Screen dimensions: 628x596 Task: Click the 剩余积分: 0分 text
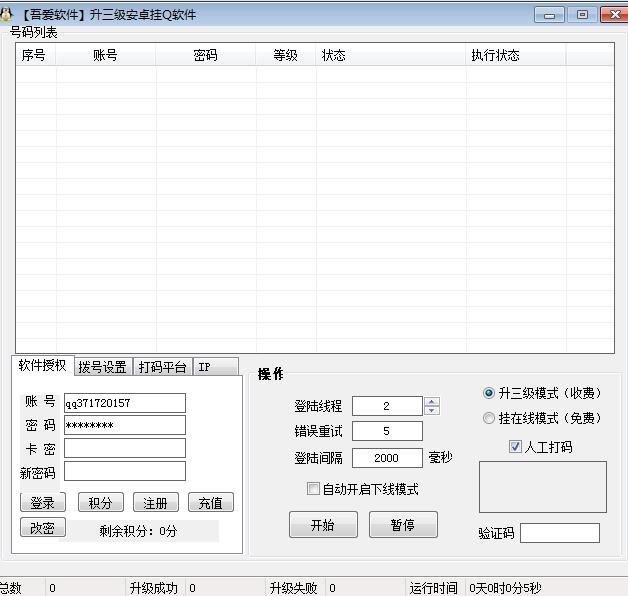pos(138,531)
